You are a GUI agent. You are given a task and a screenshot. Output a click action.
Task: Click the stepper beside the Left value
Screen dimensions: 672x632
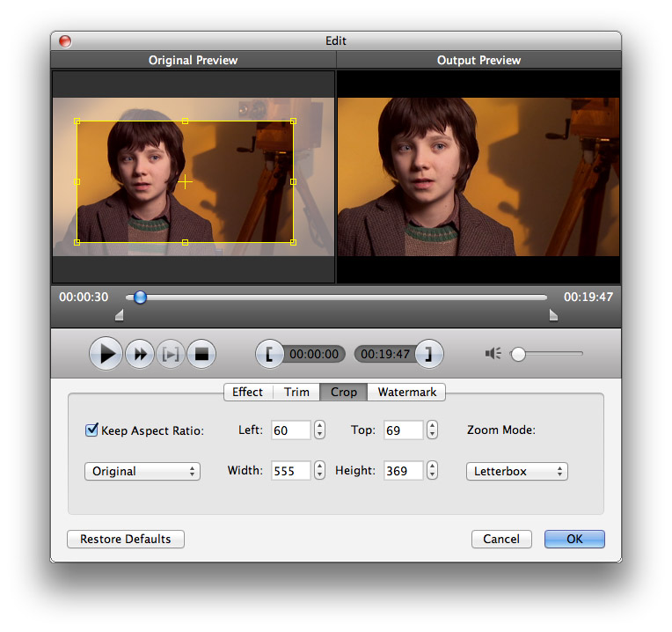pyautogui.click(x=319, y=430)
